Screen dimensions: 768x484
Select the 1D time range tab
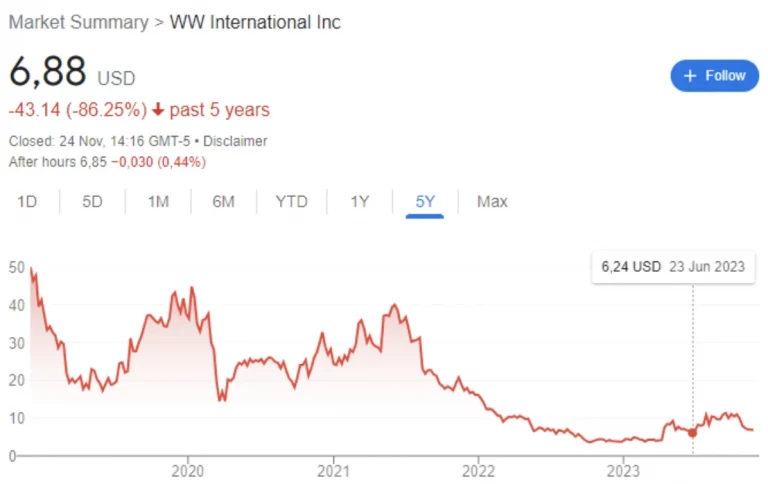27,201
